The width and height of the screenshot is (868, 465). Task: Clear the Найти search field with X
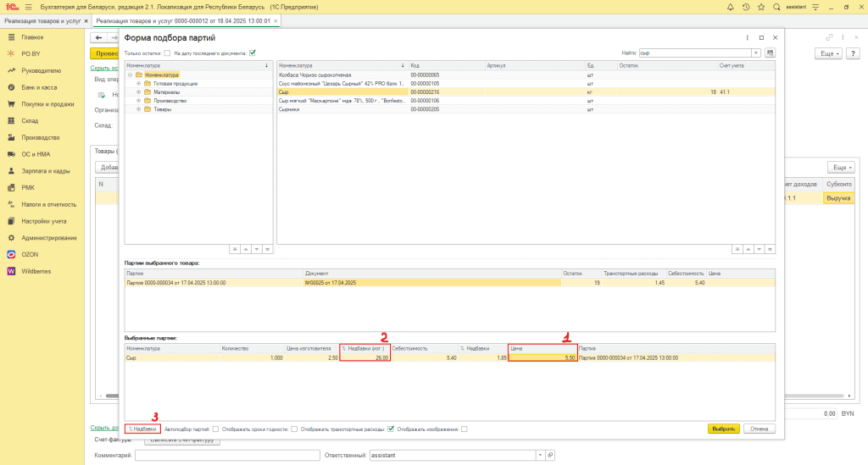pos(755,53)
